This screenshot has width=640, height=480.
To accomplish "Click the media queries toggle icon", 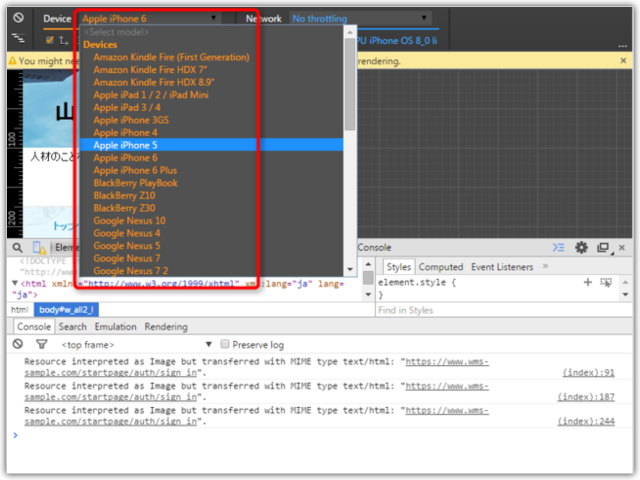I will point(18,38).
